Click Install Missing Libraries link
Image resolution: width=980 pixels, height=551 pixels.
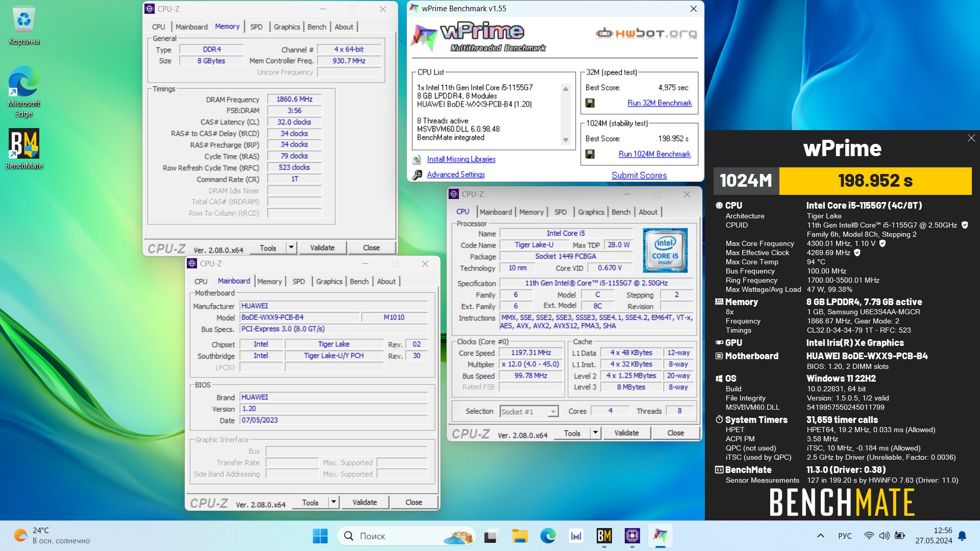click(461, 159)
